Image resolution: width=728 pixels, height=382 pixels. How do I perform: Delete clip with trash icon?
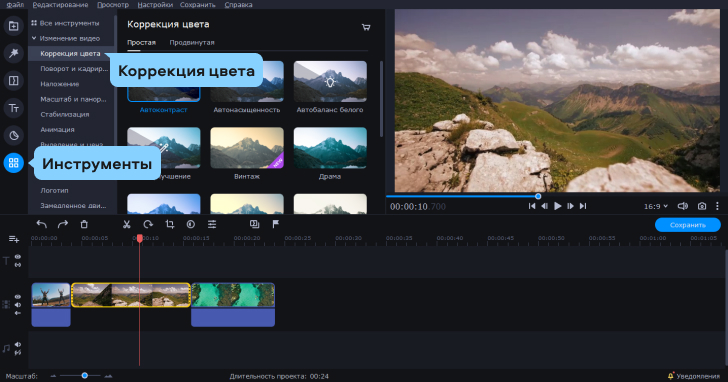coord(84,224)
